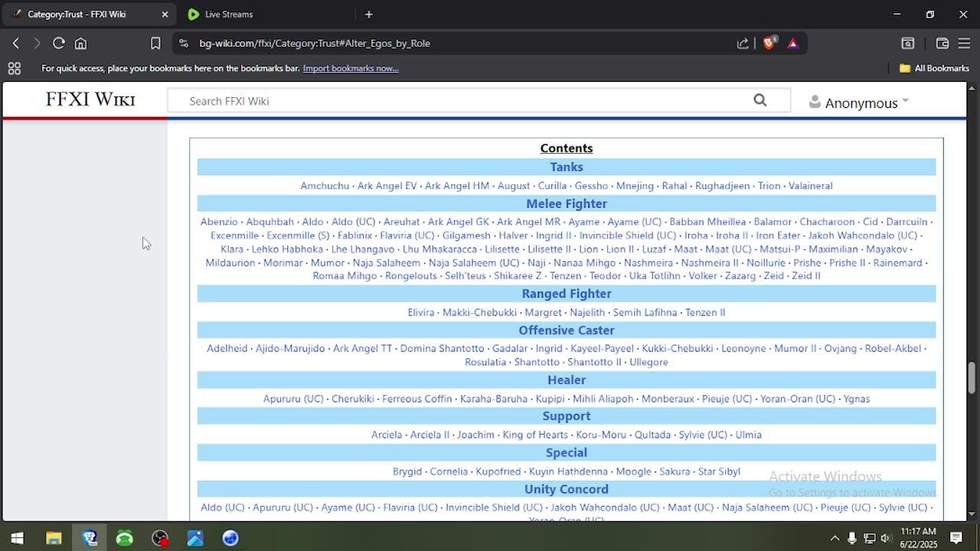980x551 pixels.
Task: Reload the current page
Action: tap(58, 44)
